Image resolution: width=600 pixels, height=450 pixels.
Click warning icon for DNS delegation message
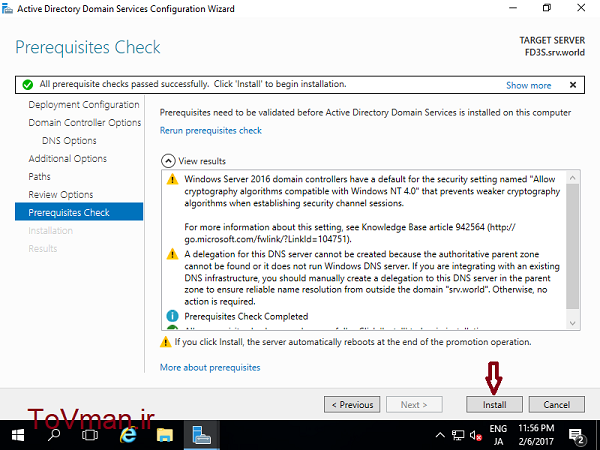[x=173, y=254]
